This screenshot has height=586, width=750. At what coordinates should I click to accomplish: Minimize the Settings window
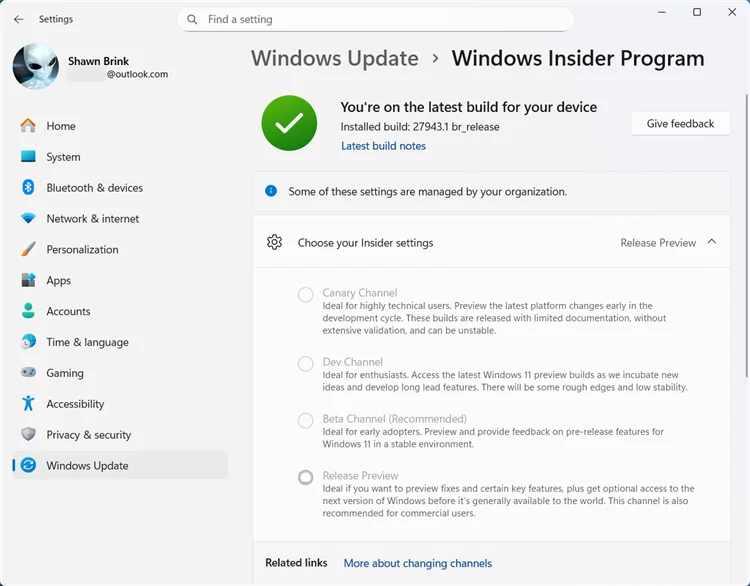click(x=662, y=12)
